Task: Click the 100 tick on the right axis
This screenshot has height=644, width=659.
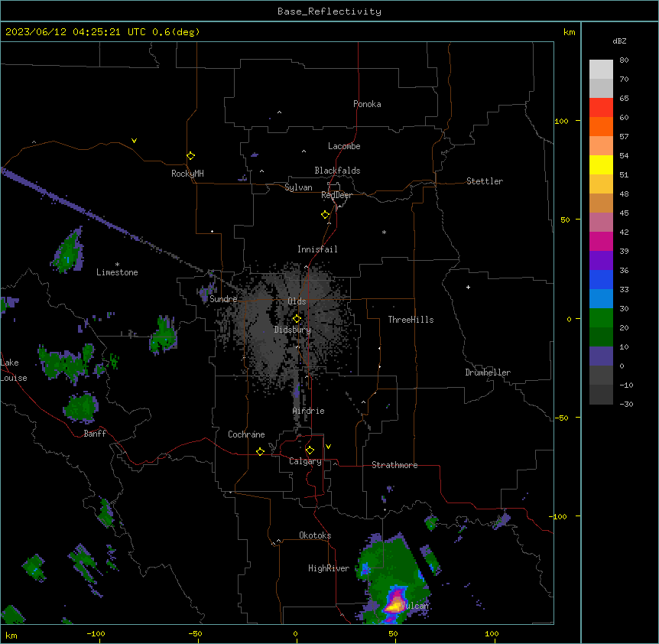Action: click(x=561, y=121)
